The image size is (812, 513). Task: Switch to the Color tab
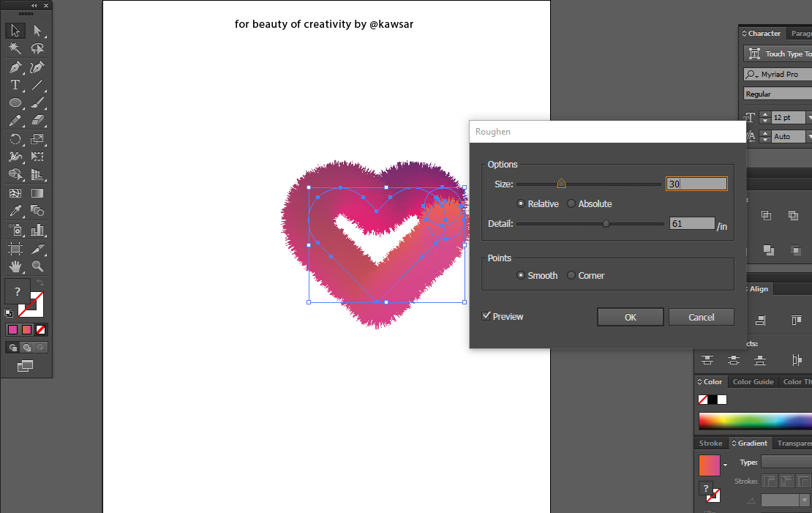pyautogui.click(x=710, y=381)
